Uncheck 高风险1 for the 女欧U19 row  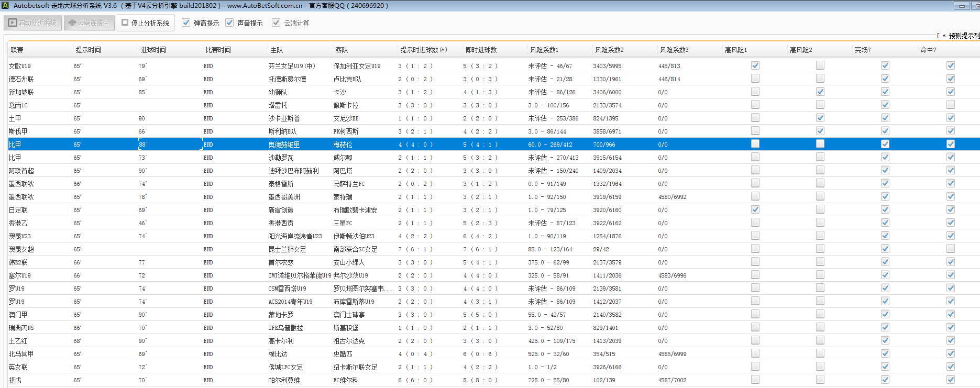point(755,65)
